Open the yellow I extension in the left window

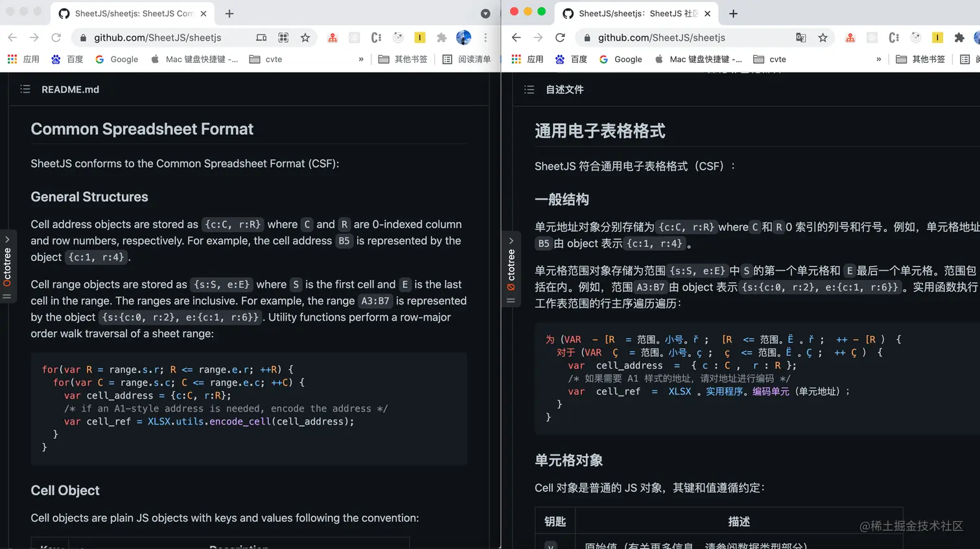click(x=420, y=38)
